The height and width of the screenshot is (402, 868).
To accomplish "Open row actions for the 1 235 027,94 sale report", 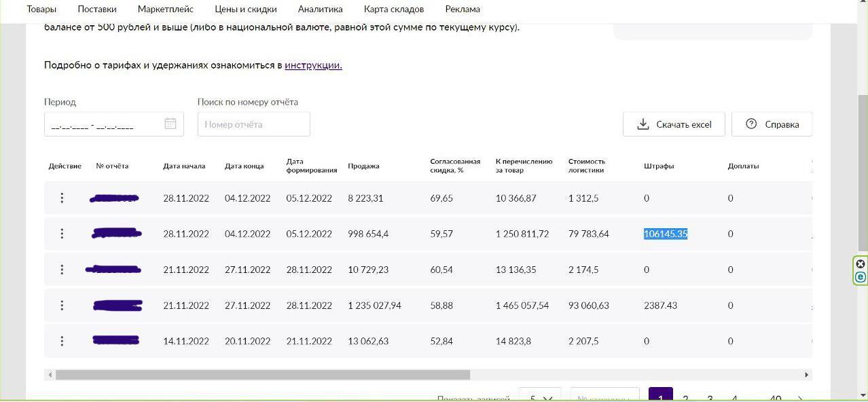I will point(62,306).
